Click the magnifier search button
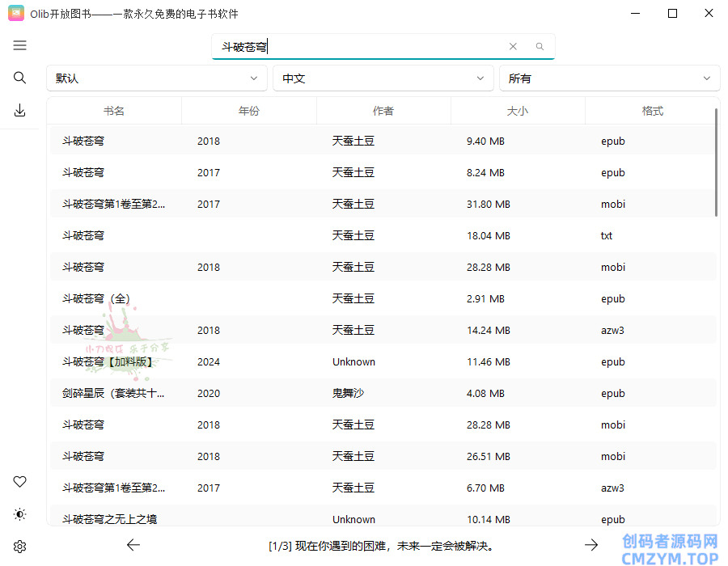This screenshot has height=566, width=728. (540, 47)
